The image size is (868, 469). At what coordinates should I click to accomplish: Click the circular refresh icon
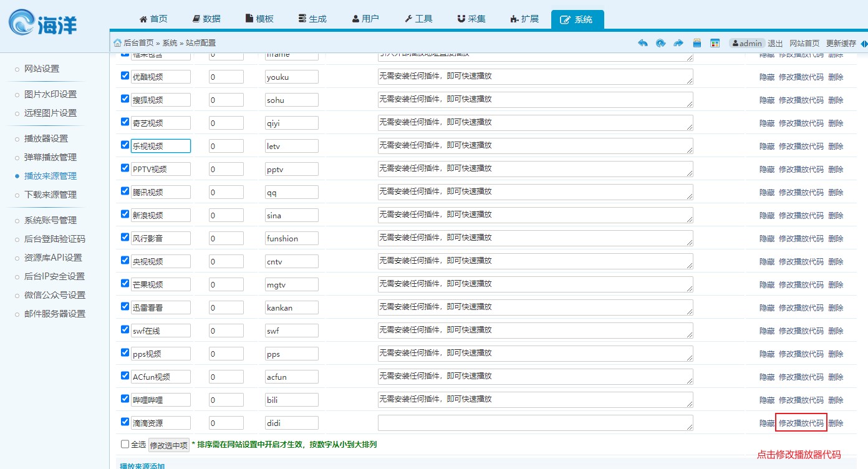[x=660, y=43]
